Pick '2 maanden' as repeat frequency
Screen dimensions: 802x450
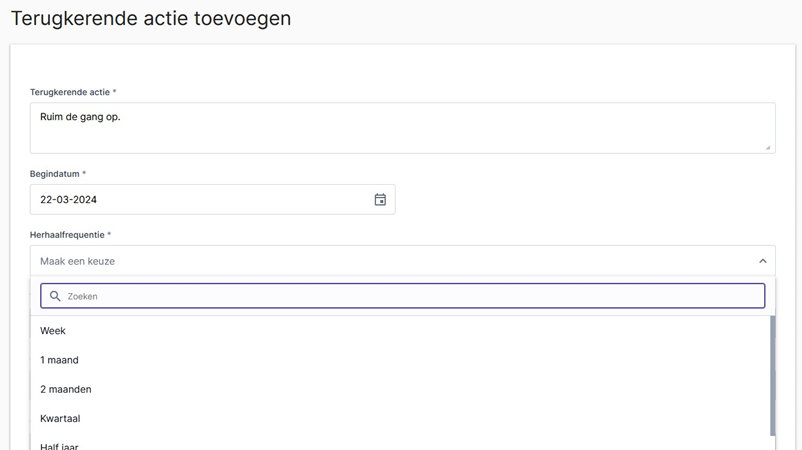(x=66, y=389)
